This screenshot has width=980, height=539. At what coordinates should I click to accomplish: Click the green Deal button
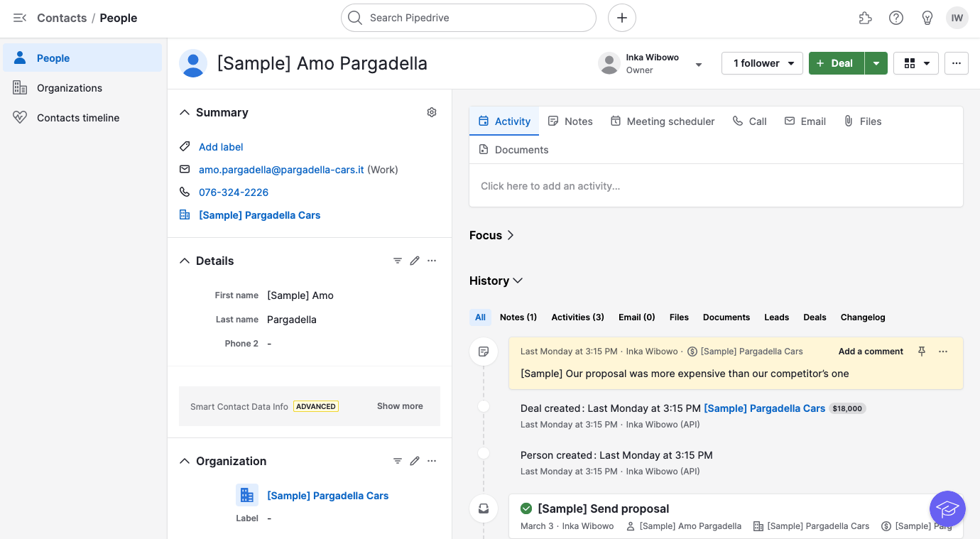(837, 63)
